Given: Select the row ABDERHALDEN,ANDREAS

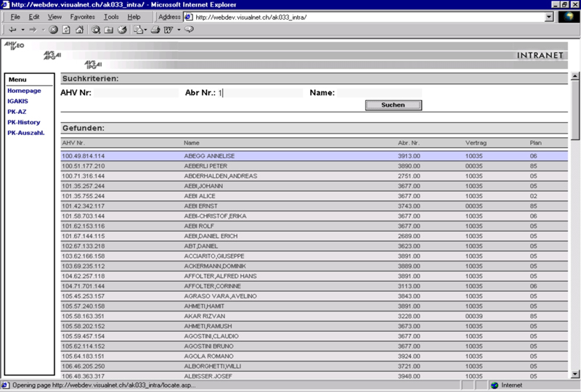Looking at the screenshot, I should pyautogui.click(x=314, y=176).
